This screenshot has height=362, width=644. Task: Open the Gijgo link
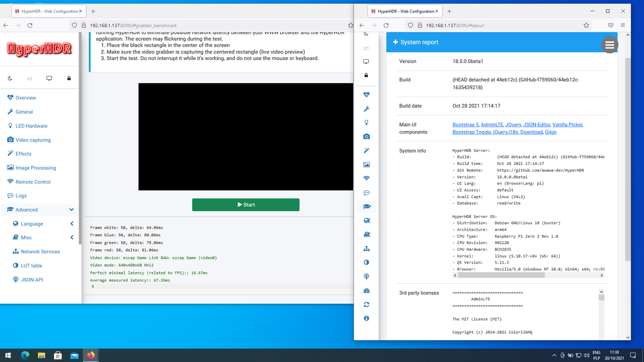[x=550, y=132]
